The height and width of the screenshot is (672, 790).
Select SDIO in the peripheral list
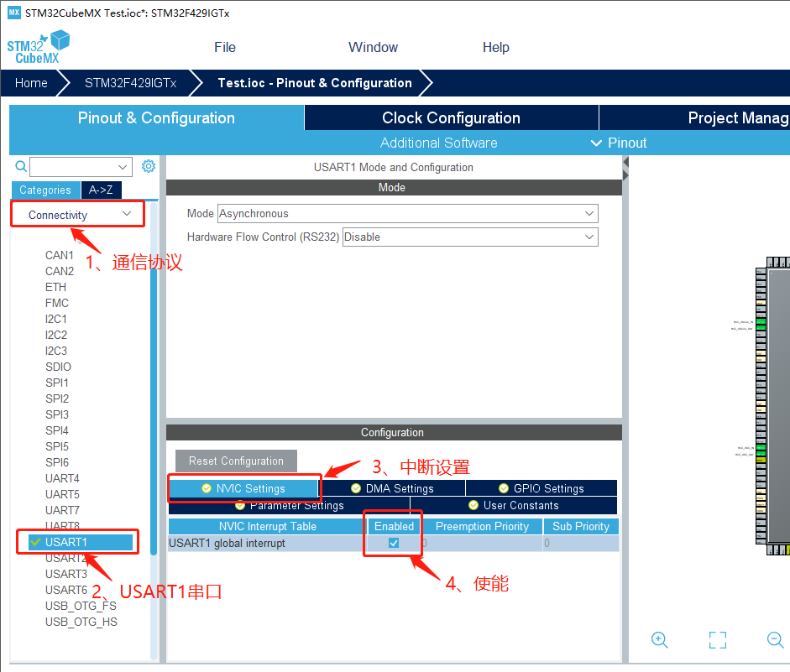click(x=58, y=367)
